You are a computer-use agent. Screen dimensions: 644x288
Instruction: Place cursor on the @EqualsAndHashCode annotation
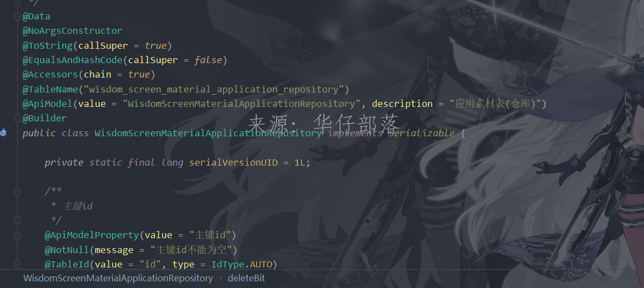73,60
